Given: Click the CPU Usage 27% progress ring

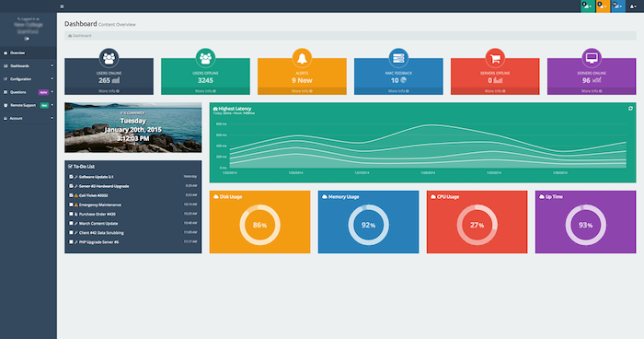Looking at the screenshot, I should coord(477,225).
